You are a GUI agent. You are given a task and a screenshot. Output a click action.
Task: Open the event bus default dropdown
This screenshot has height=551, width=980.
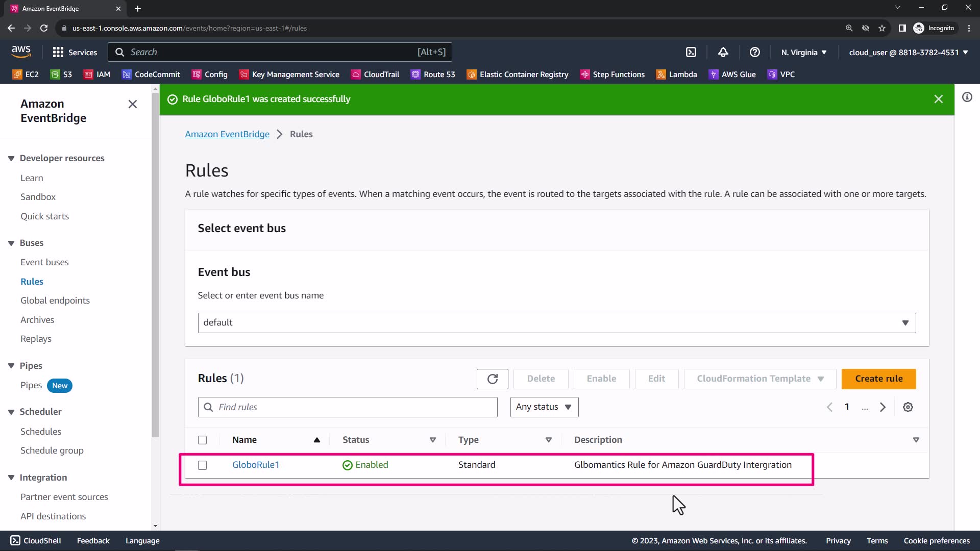pyautogui.click(x=556, y=322)
